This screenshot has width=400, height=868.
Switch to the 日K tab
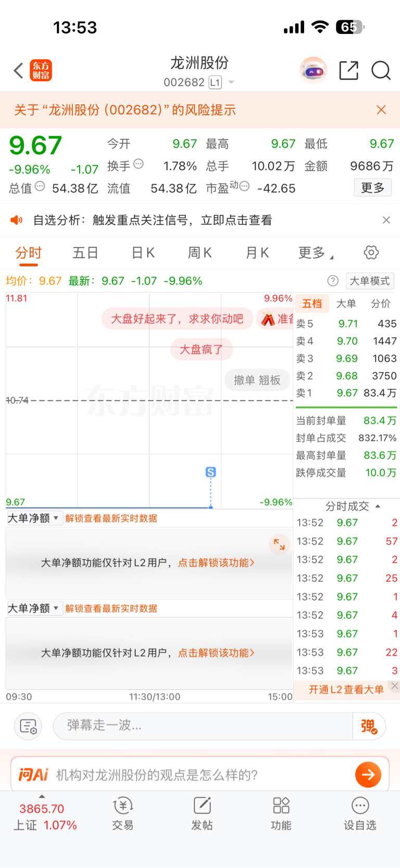click(x=143, y=253)
